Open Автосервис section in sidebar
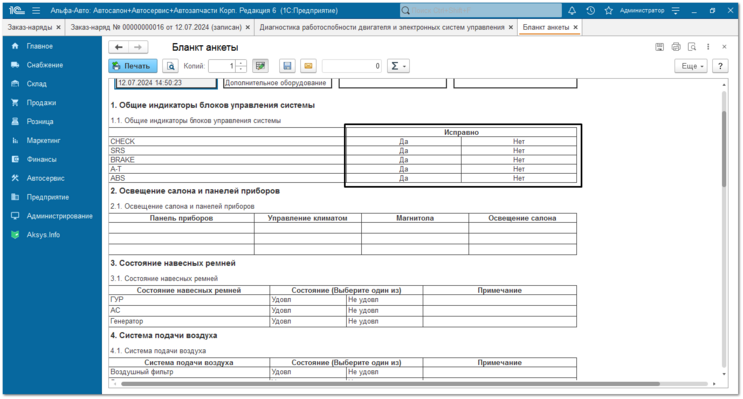The image size is (743, 399). [45, 178]
